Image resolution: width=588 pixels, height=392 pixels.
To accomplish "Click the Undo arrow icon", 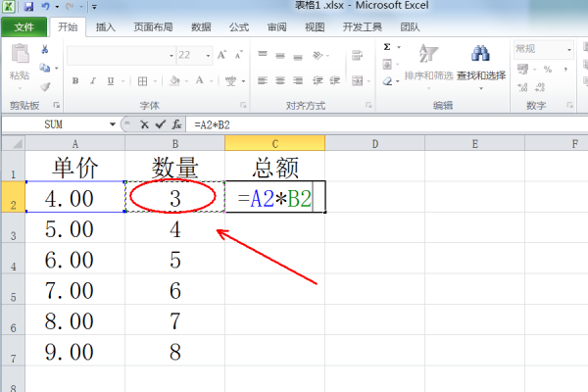I will (44, 7).
